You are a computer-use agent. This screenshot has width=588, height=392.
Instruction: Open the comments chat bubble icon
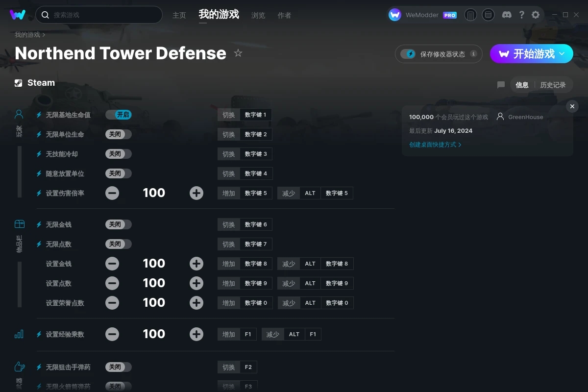click(501, 85)
